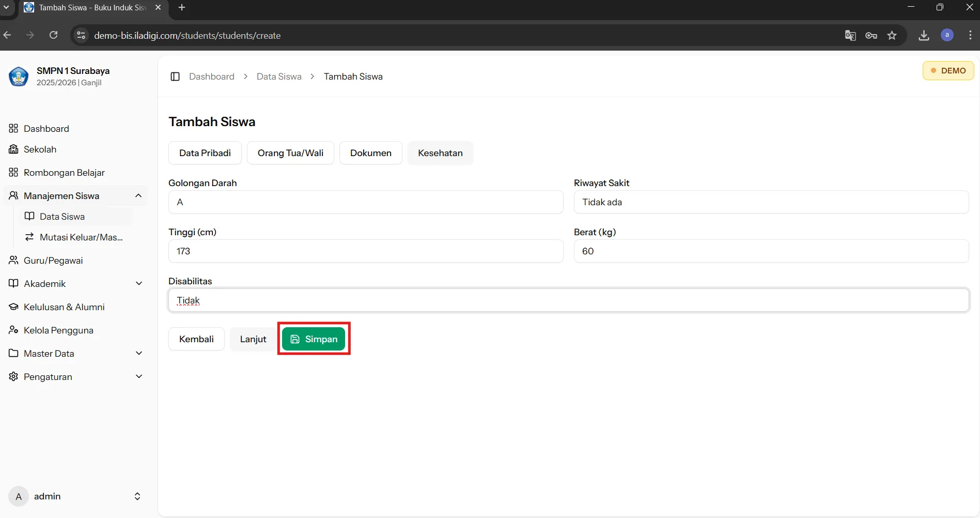Click the Pengaturan gear icon
This screenshot has height=518, width=980.
pyautogui.click(x=13, y=377)
